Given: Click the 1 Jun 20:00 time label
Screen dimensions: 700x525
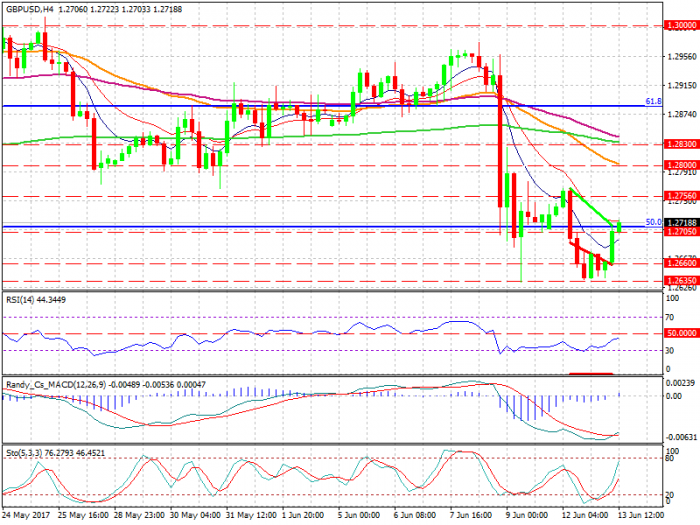Looking at the screenshot, I should [x=303, y=515].
